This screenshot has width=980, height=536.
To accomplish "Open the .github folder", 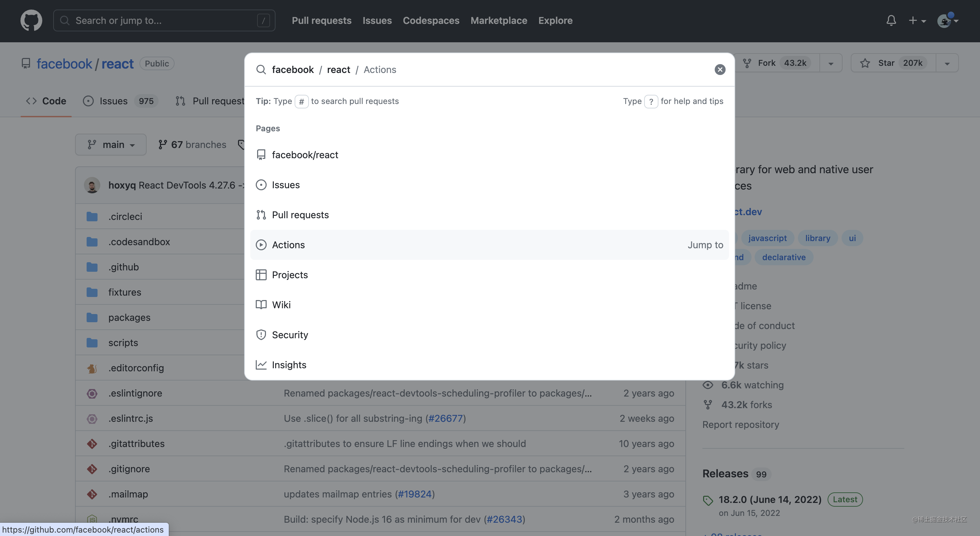I will point(123,267).
